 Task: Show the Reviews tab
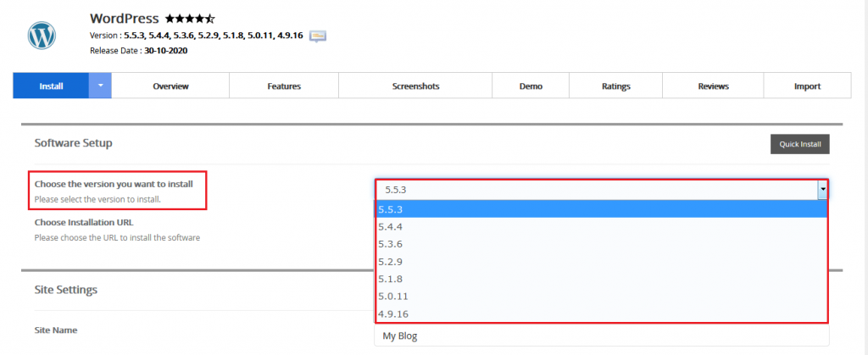click(x=714, y=86)
